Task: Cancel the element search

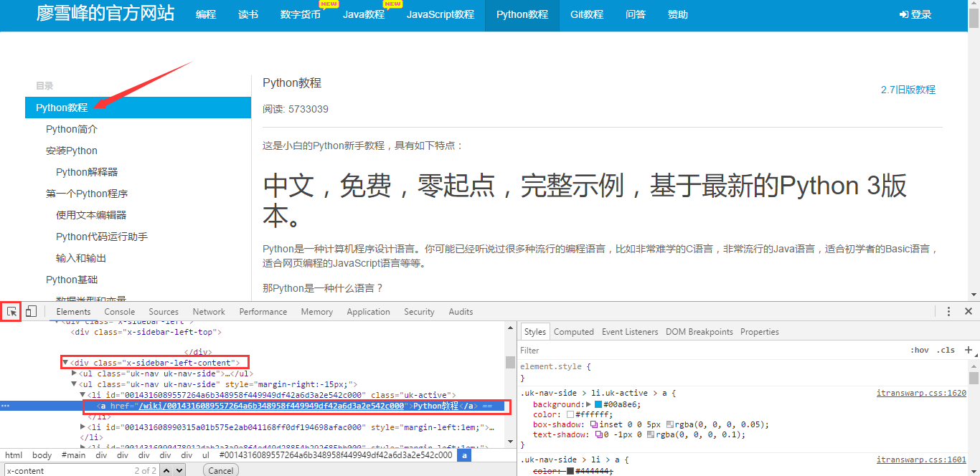Action: tap(220, 471)
